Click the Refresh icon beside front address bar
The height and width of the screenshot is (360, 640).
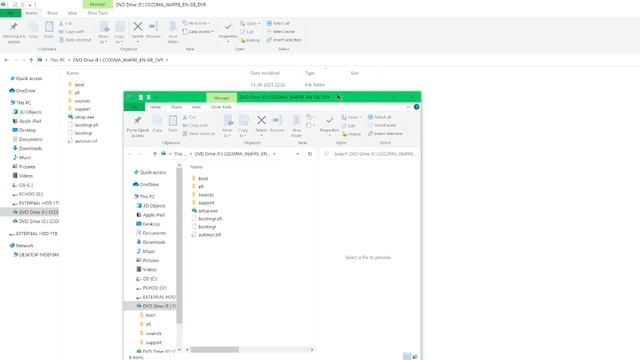click(310, 154)
